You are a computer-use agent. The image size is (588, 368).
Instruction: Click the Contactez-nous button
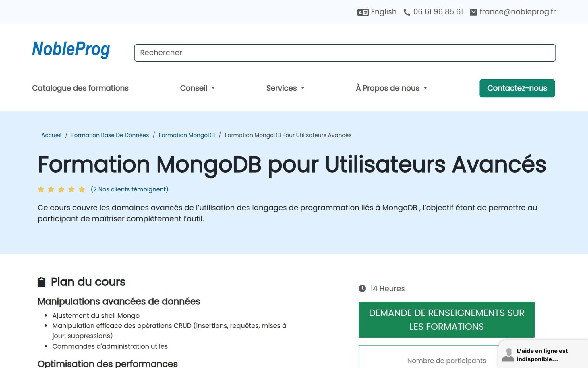(x=517, y=88)
